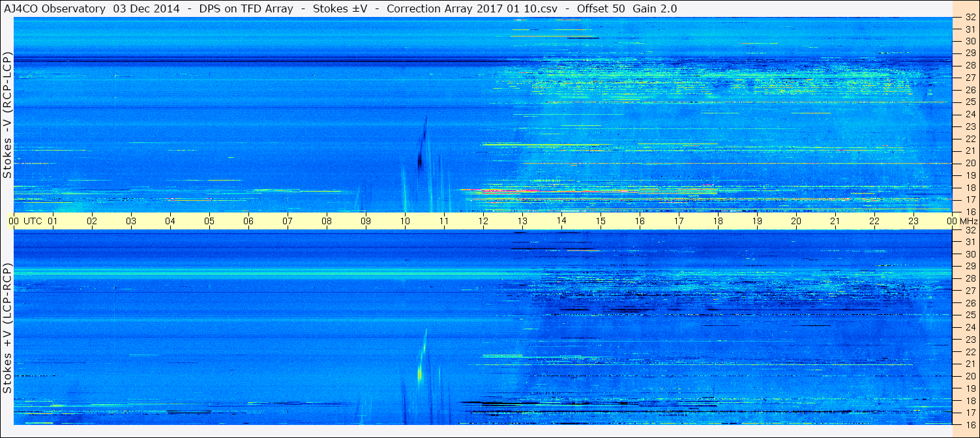Image resolution: width=980 pixels, height=438 pixels.
Task: Click the 'MHz' unit label on time axis
Action: pos(968,221)
